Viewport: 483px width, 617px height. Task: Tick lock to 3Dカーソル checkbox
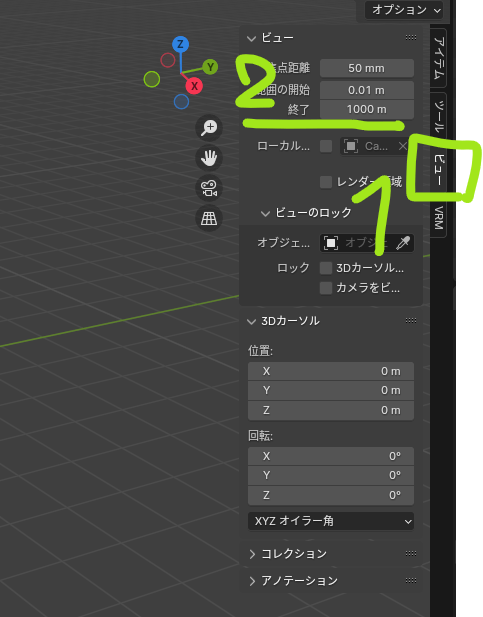click(x=326, y=268)
